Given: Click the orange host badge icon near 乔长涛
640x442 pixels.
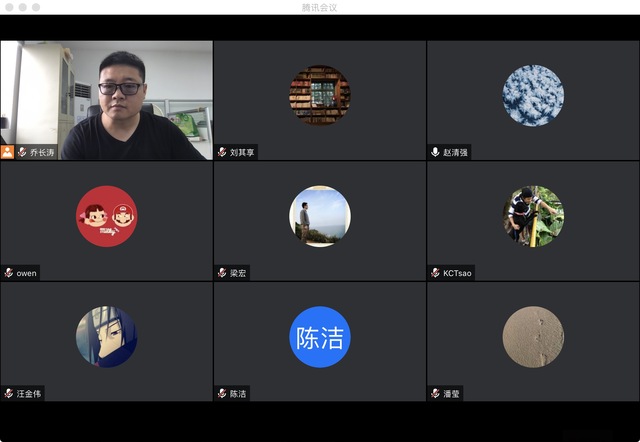Looking at the screenshot, I should click(x=7, y=152).
